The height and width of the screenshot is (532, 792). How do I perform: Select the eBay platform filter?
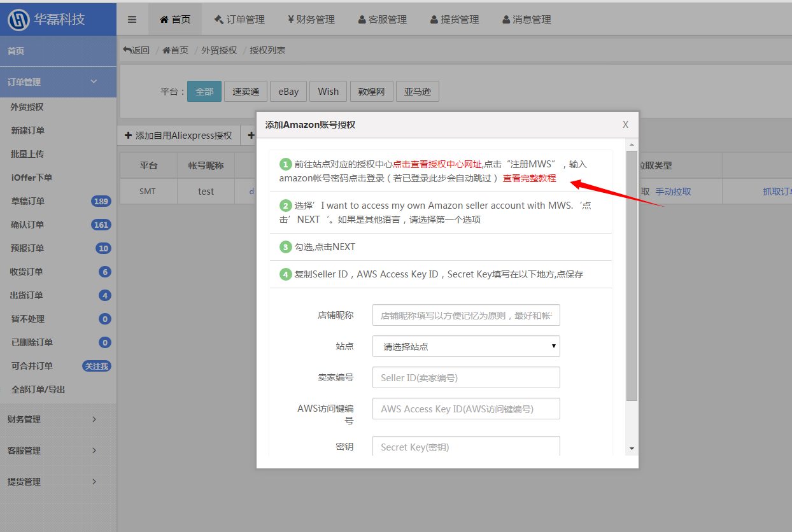288,92
